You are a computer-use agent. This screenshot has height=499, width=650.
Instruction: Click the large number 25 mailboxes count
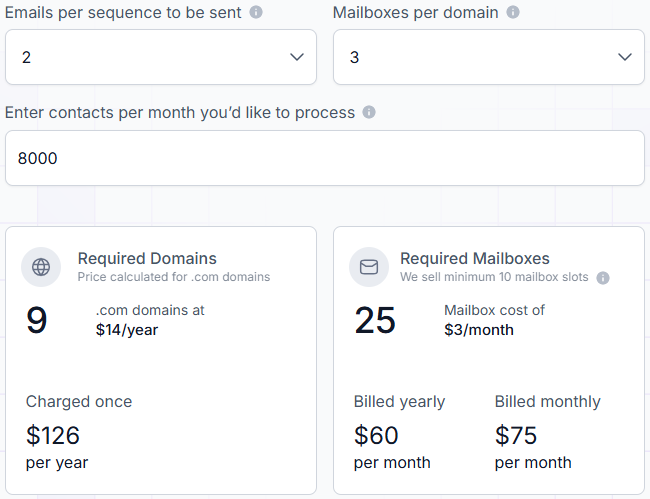click(375, 320)
